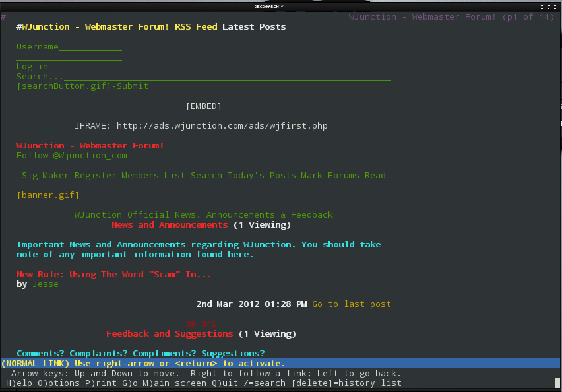Follow the Latest Posts link

pyautogui.click(x=254, y=27)
